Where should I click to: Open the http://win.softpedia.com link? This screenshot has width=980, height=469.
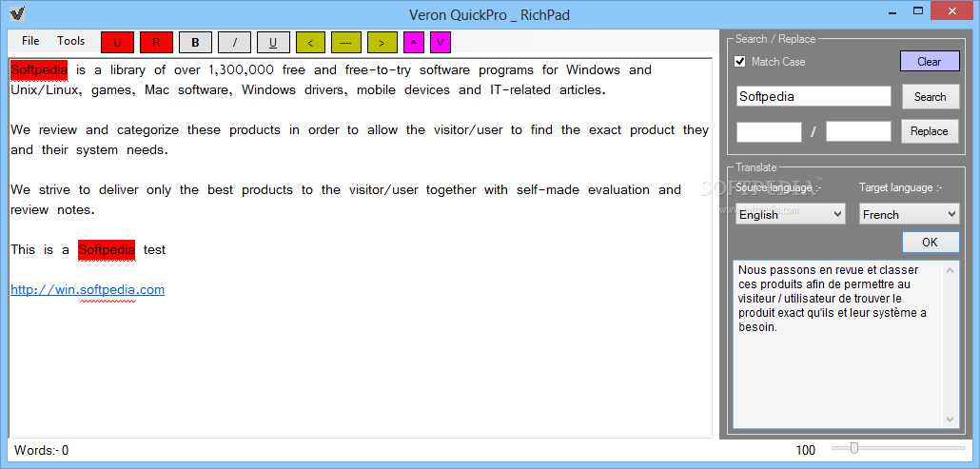click(88, 290)
